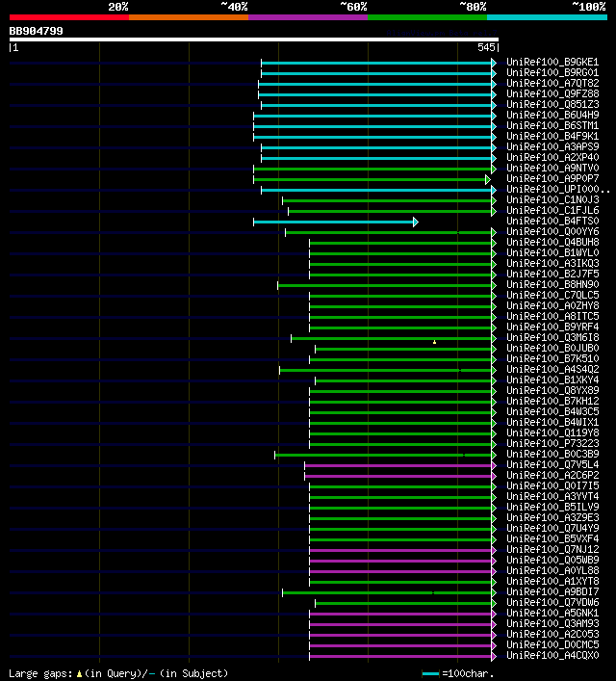This screenshot has width=616, height=681.
Task: Select the UniRef100_Q0I7I5 label
Action: point(552,486)
